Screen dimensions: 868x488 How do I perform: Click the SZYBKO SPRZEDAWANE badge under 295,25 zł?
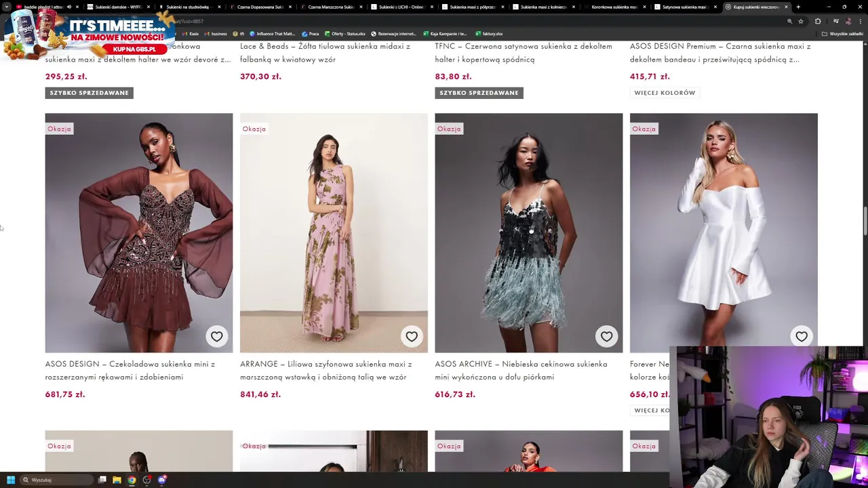pos(90,93)
